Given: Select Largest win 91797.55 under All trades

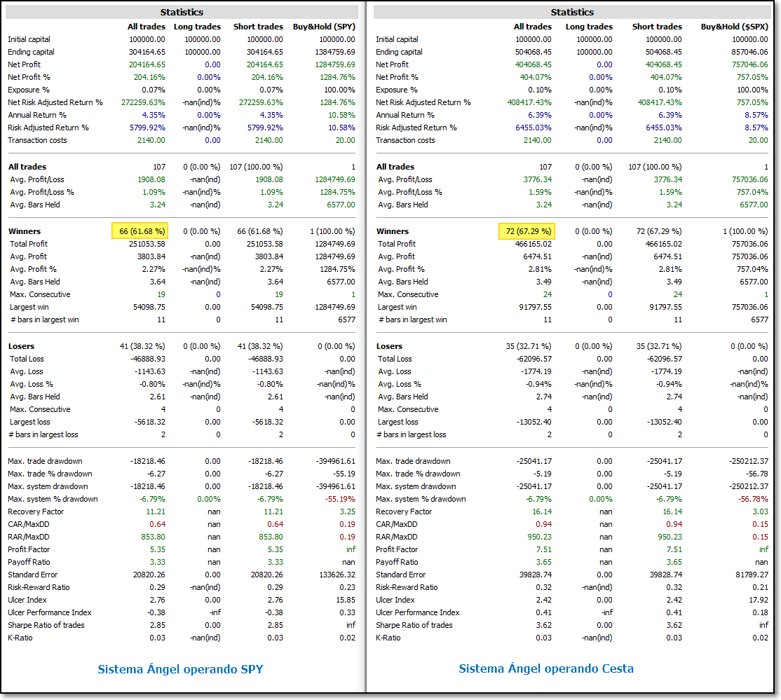Looking at the screenshot, I should click(535, 307).
